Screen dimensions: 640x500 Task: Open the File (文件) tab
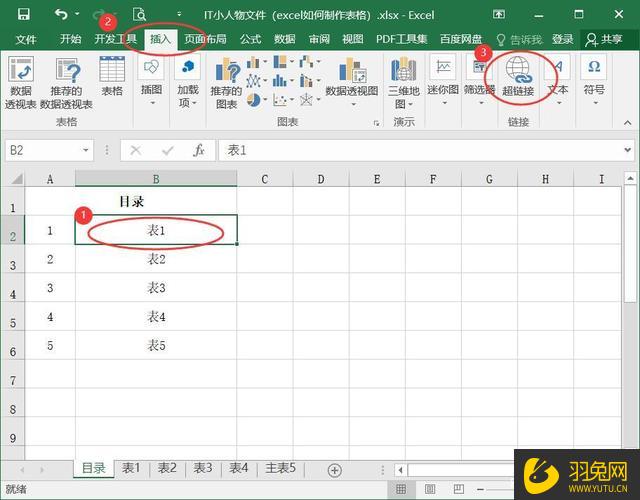point(26,39)
